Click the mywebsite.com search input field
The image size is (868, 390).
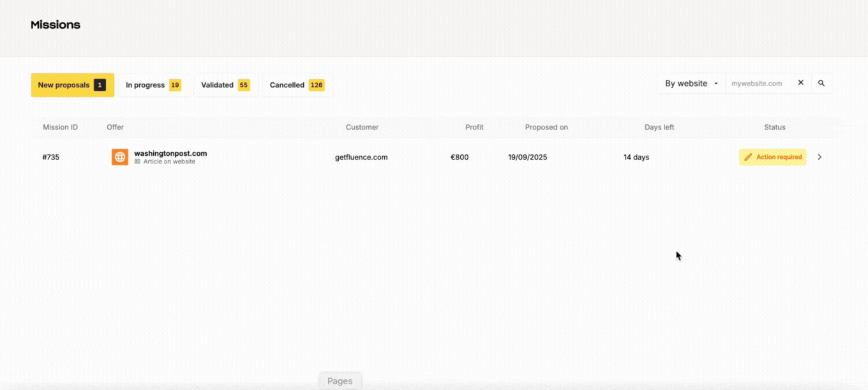(x=759, y=84)
